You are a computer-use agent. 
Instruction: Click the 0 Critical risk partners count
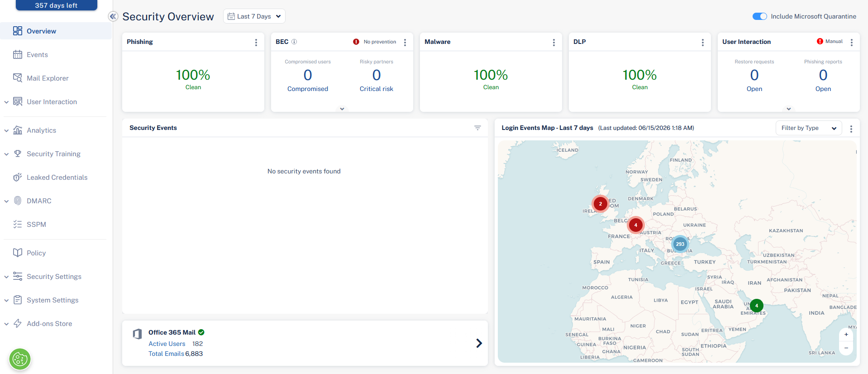click(377, 75)
